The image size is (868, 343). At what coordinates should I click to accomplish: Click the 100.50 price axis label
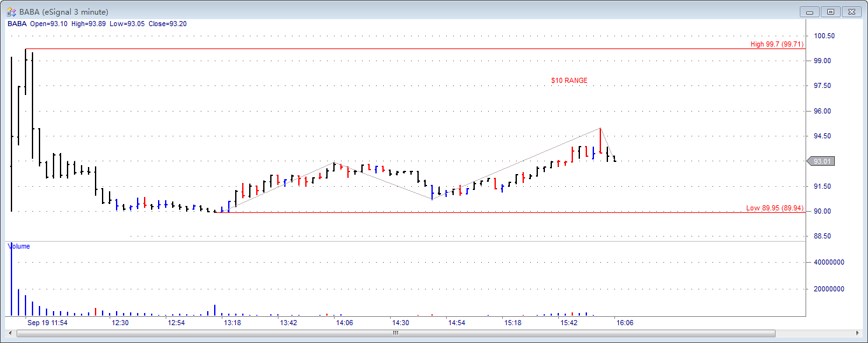[x=825, y=36]
